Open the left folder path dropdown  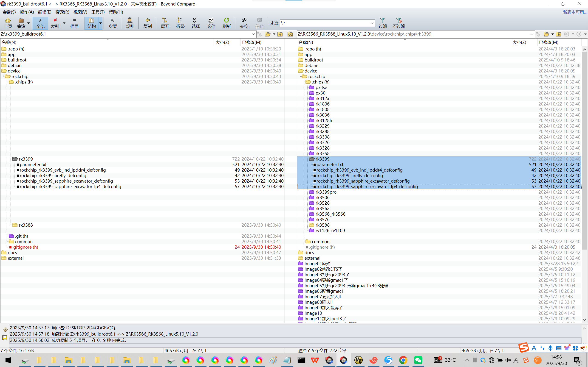[253, 34]
